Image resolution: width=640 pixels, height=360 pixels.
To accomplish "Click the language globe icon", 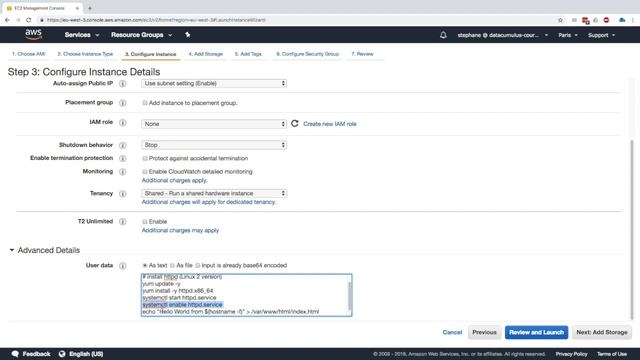I will [62, 354].
